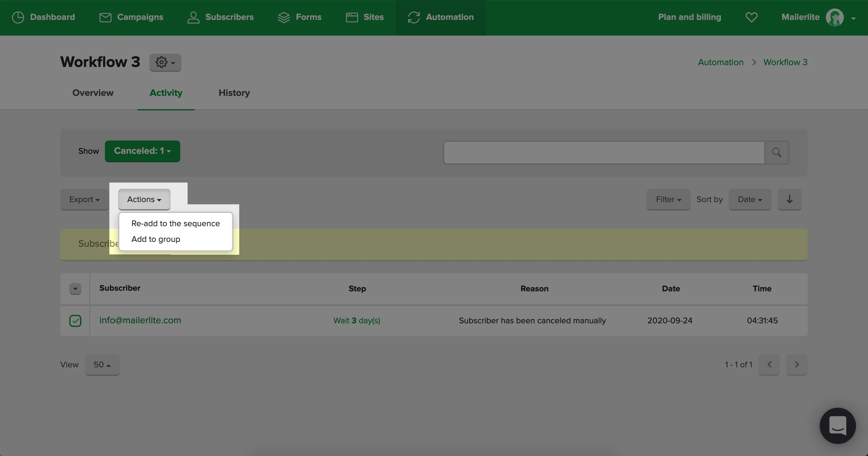Open the select-all checkbox dropdown in header
This screenshot has height=456, width=868.
[x=75, y=289]
